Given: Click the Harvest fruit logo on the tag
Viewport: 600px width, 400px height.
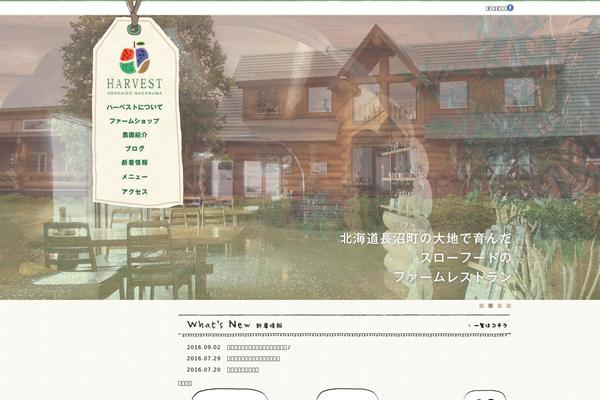Looking at the screenshot, I should pos(134,58).
